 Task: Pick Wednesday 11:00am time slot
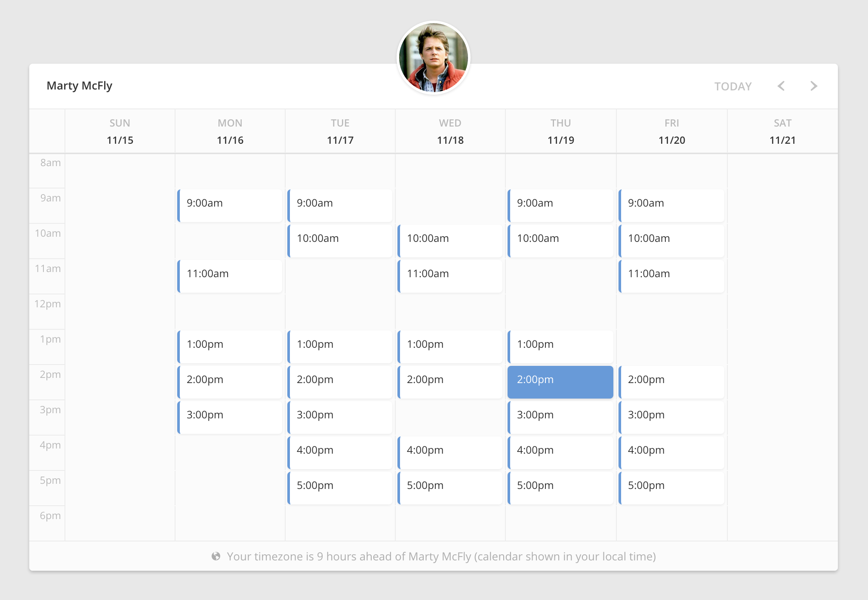[x=450, y=276]
